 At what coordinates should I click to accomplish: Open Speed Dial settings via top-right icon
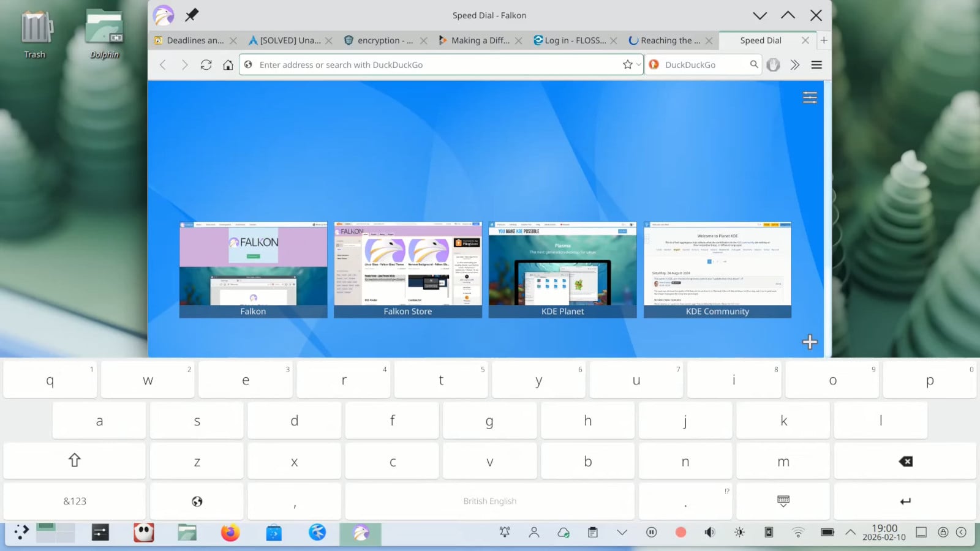click(810, 97)
